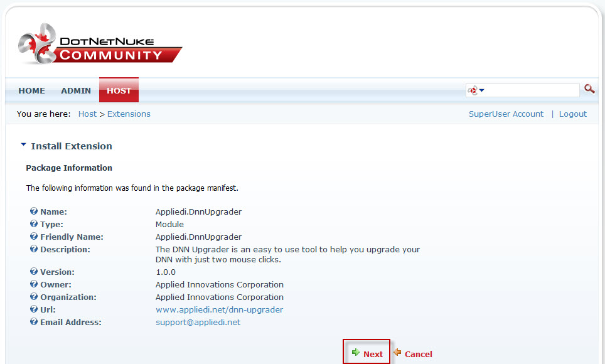The width and height of the screenshot is (605, 364).
Task: Select the Name value Appliedi.DnnUpgrader
Action: click(x=199, y=212)
